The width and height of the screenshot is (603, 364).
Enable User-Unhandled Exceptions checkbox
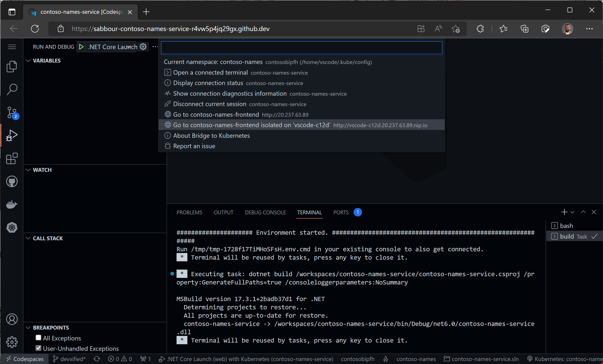(38, 349)
